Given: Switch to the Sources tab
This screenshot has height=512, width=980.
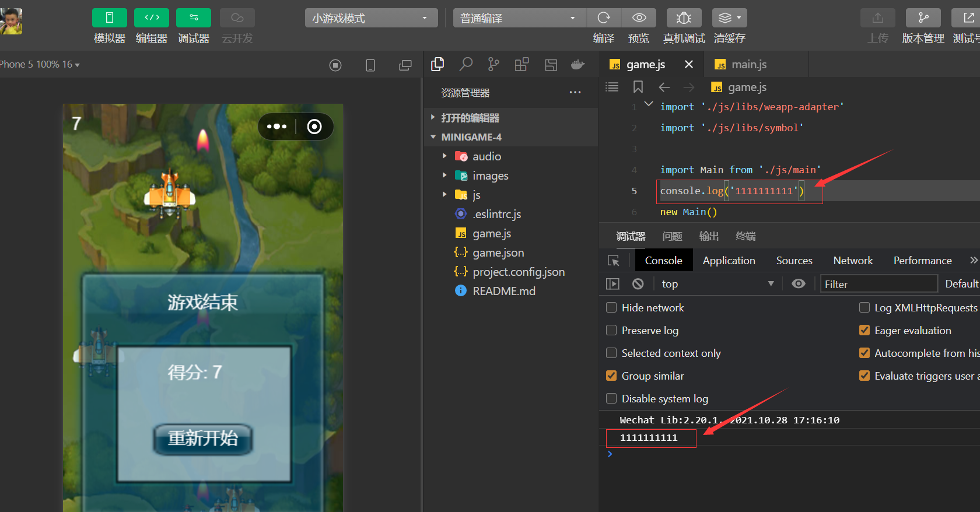Looking at the screenshot, I should click(x=794, y=261).
